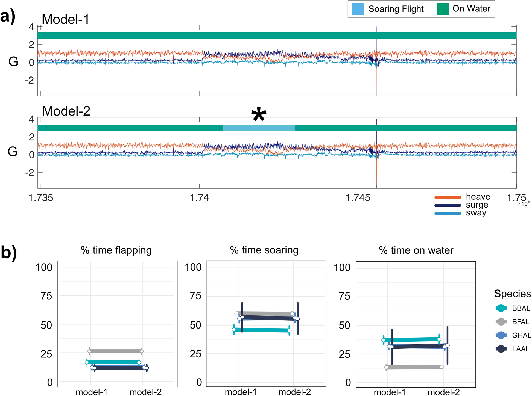
Task: Click the Model-2 plot title
Action: [66, 111]
